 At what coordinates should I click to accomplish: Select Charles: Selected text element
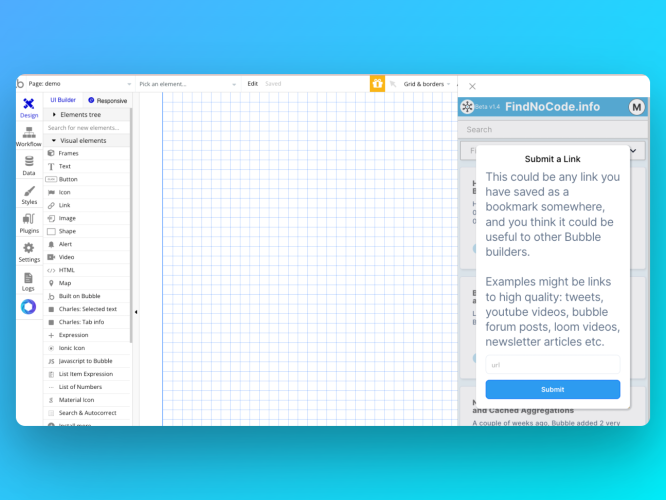(87, 309)
